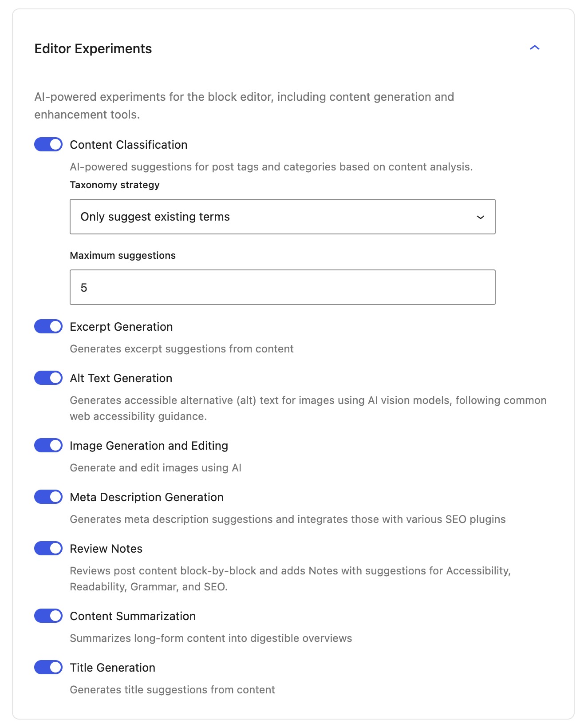Click the Title Generation label
Screen dimensions: 584x728
coord(112,667)
